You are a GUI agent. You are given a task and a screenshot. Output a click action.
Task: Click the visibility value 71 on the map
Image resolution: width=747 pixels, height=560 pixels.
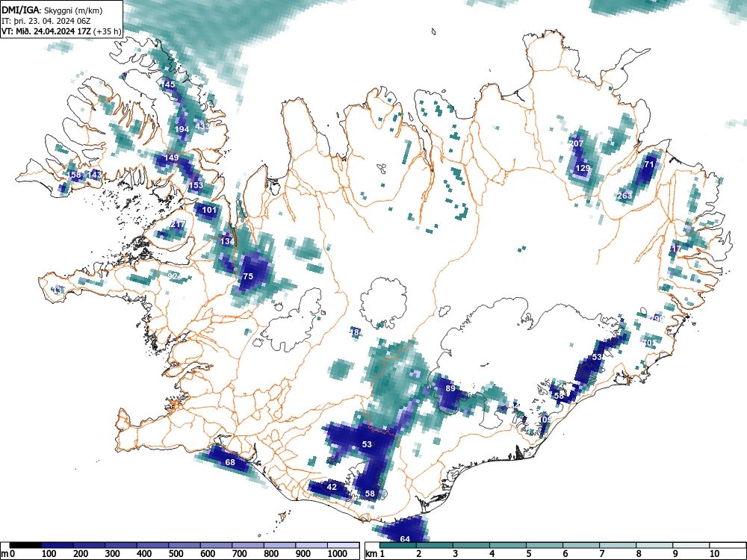coord(649,164)
